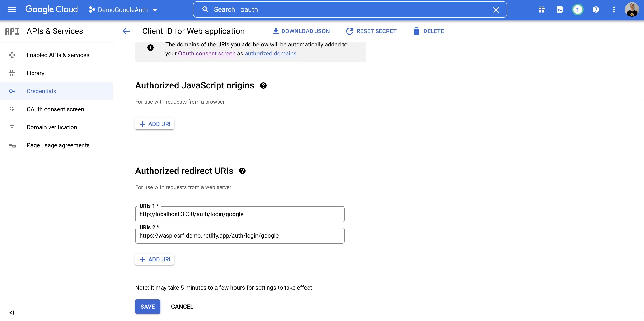Click the URIs 1 input field
Image resolution: width=644 pixels, height=321 pixels.
coord(240,214)
